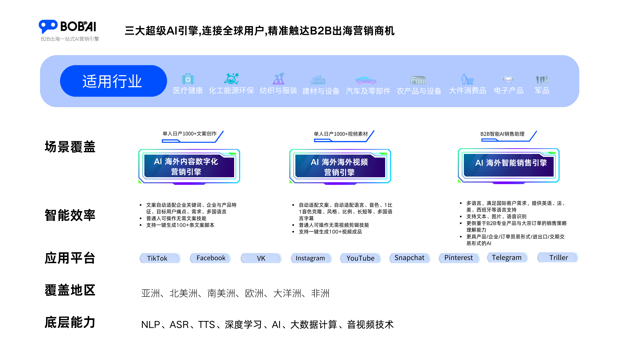Click the 军品 industry label
This screenshot has width=644, height=362.
tap(542, 91)
